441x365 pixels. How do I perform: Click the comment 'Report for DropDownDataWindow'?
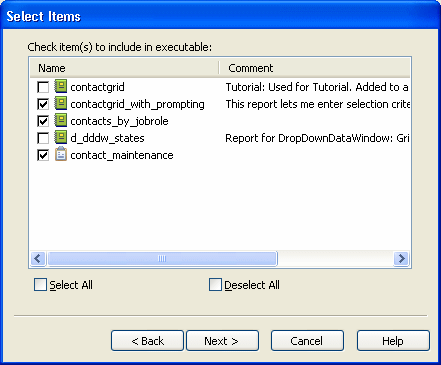click(317, 138)
